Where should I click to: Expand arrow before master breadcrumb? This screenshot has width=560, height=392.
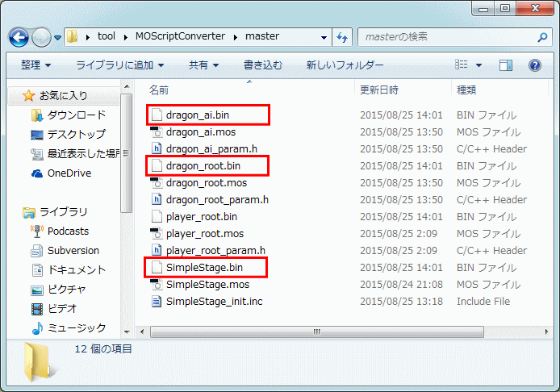[236, 37]
